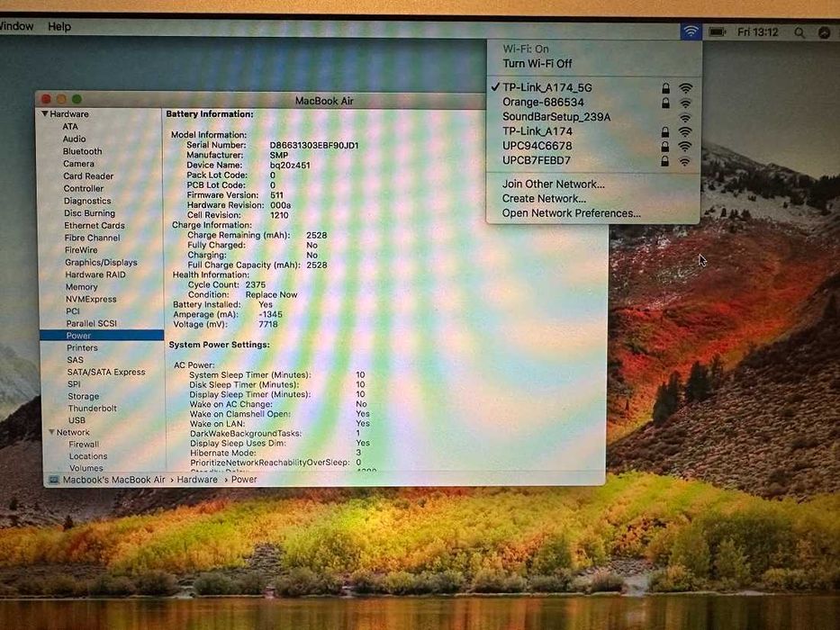Open Network Preferences...
This screenshot has width=840, height=630.
coord(571,212)
